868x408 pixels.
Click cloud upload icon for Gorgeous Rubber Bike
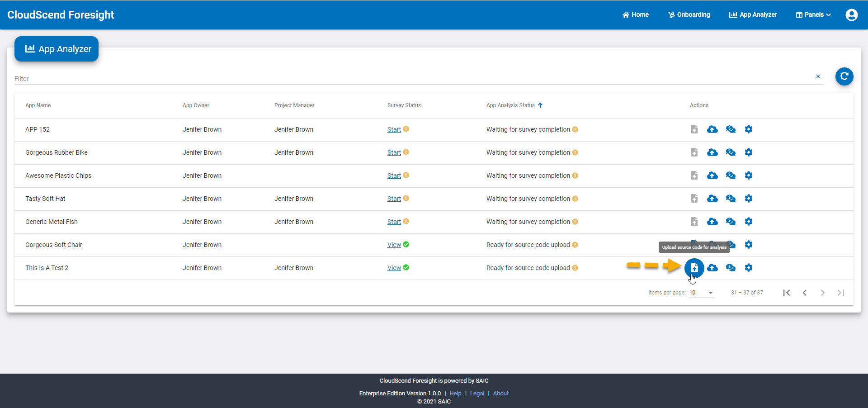click(x=712, y=152)
